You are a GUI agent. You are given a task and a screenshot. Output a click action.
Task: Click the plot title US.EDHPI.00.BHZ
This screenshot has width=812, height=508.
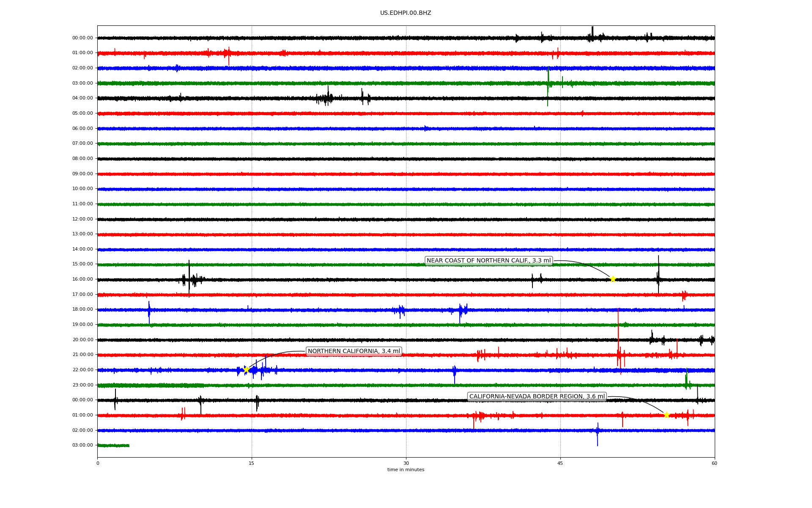[406, 13]
